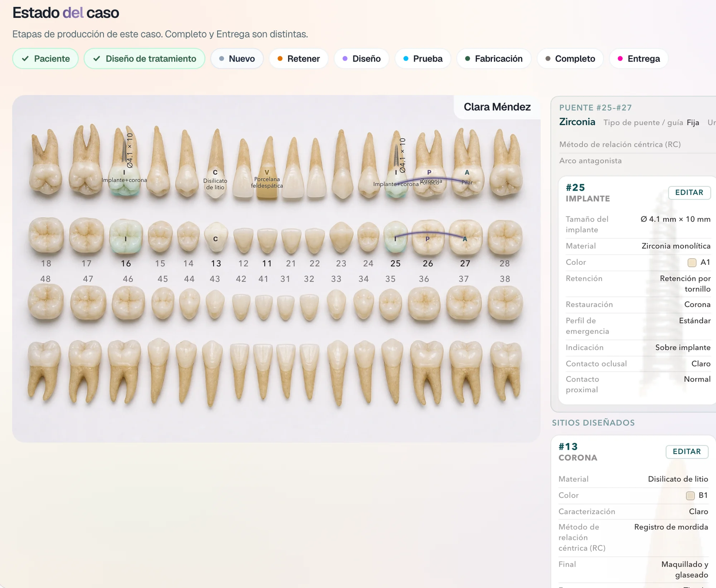Set case status to Completo
716x588 pixels.
click(x=570, y=59)
